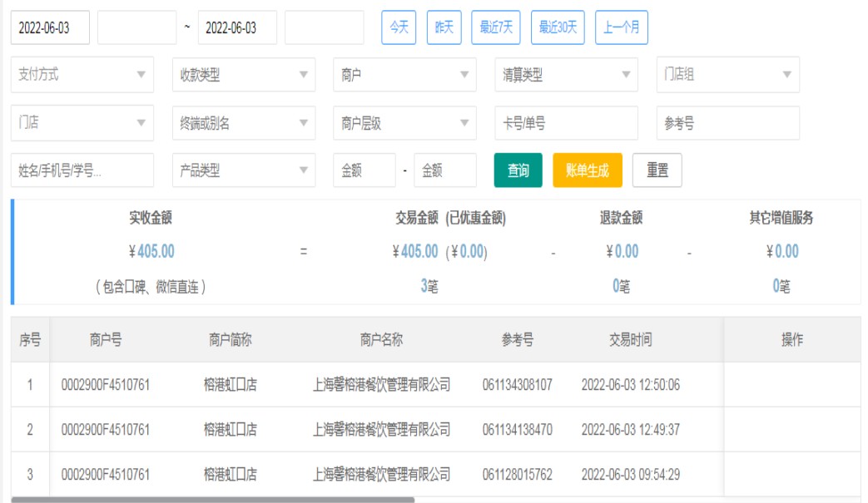Open the 终端或别名 dropdown
Image resolution: width=868 pixels, height=503 pixels.
tap(243, 123)
